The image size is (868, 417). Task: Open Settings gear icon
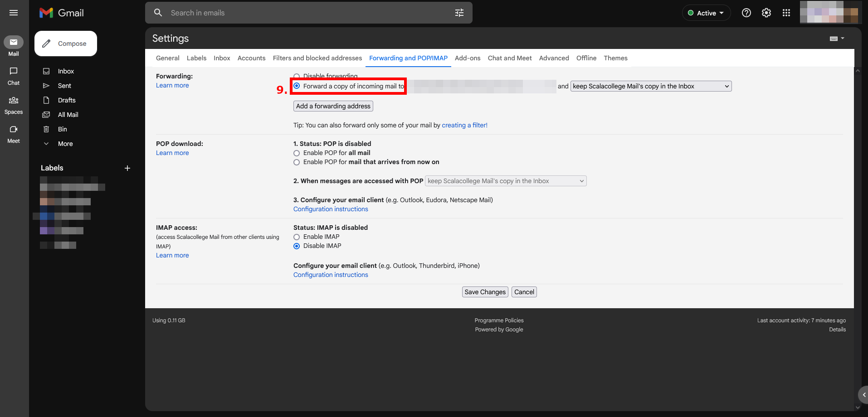[766, 13]
